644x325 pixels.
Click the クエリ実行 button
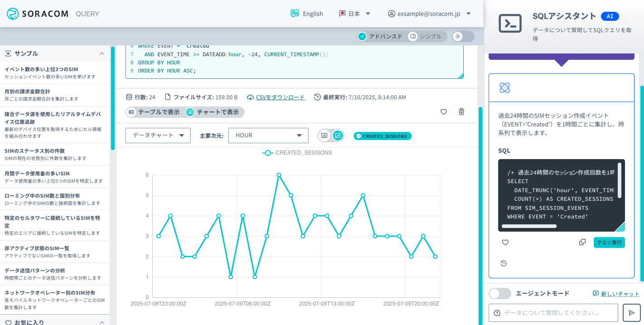[609, 243]
